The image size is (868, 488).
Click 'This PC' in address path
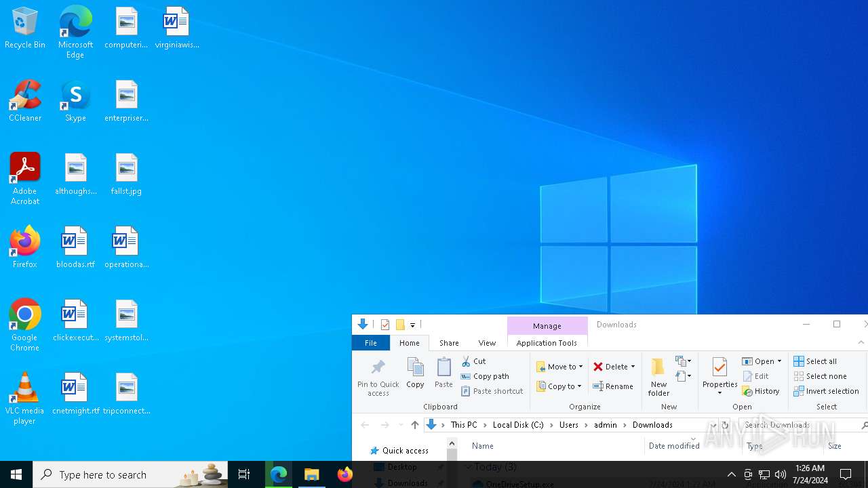click(464, 425)
